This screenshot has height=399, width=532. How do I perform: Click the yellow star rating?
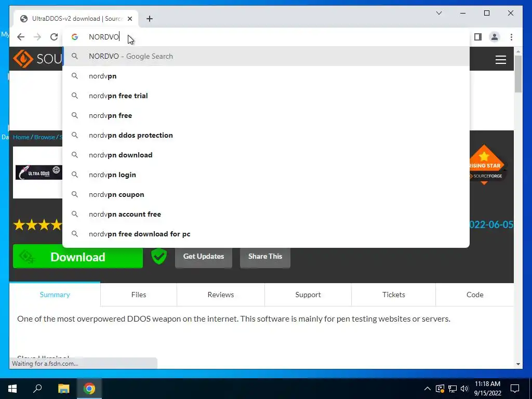pyautogui.click(x=37, y=224)
